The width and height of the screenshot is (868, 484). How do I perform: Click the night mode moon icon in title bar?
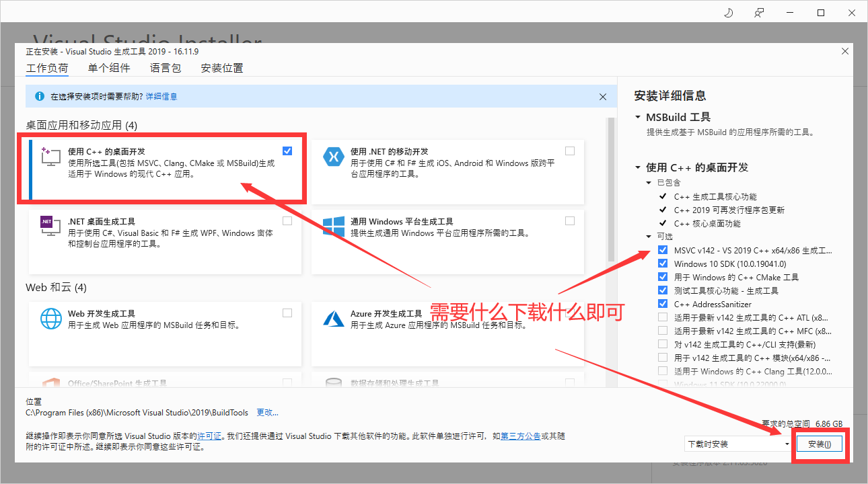click(x=728, y=13)
